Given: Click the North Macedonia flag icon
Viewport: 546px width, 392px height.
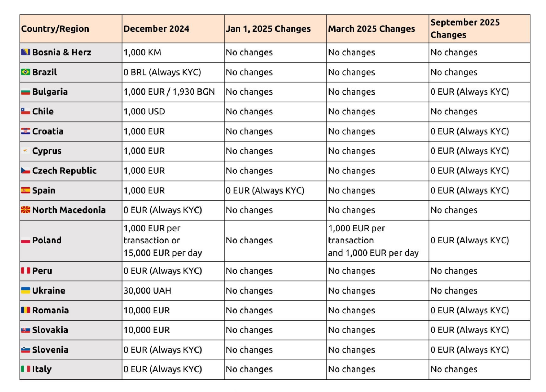Looking at the screenshot, I should pyautogui.click(x=25, y=210).
